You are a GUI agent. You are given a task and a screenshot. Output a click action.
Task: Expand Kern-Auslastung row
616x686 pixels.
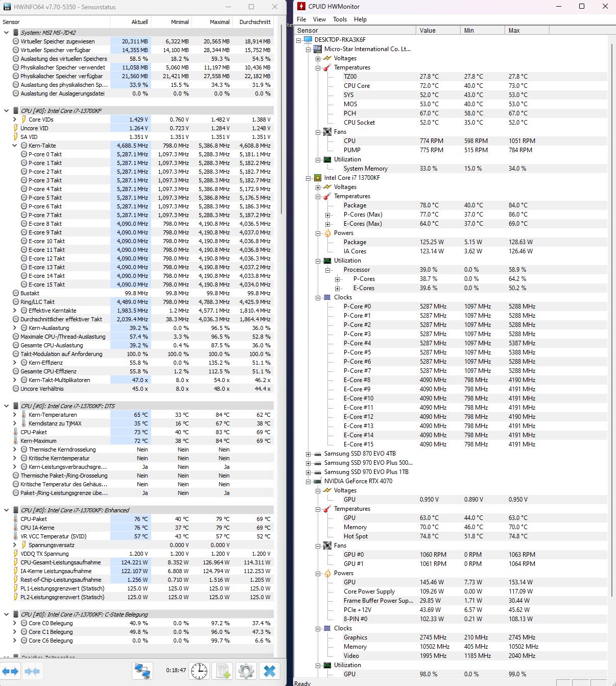tap(15, 328)
